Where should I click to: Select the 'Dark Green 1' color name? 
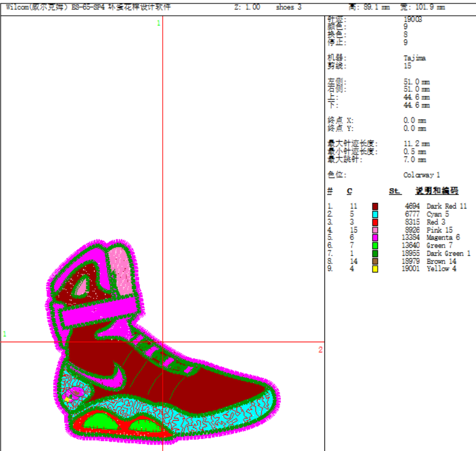448,253
